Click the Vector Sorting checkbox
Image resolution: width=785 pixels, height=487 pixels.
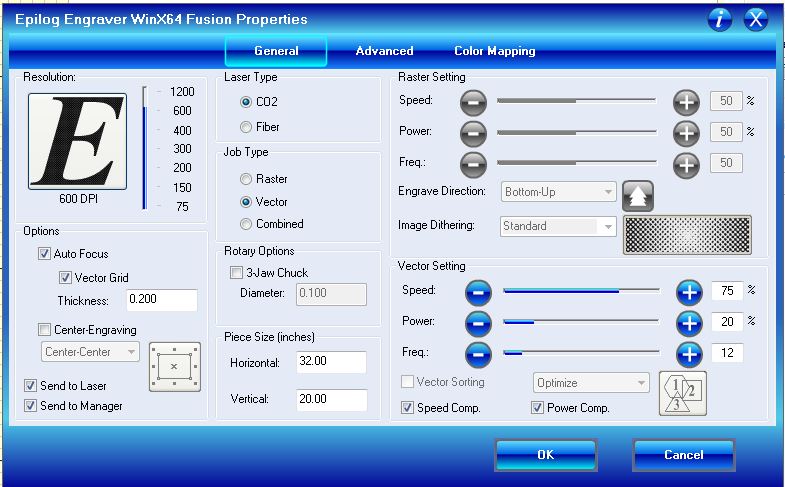pyautogui.click(x=408, y=382)
